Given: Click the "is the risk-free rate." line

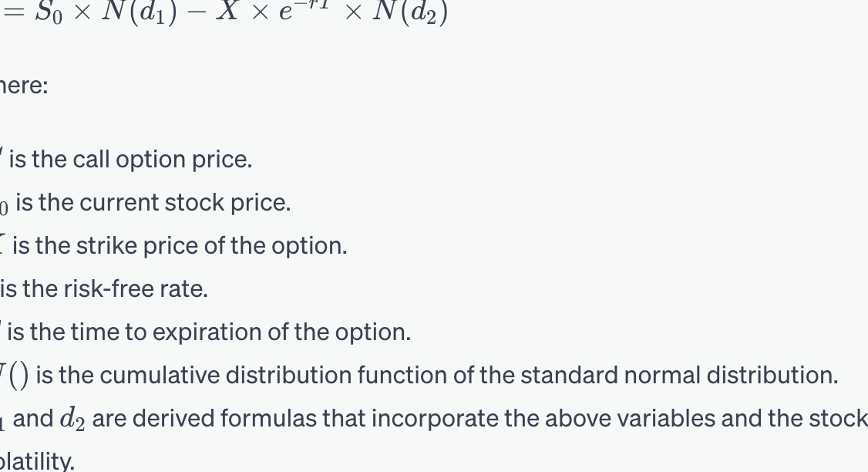Looking at the screenshot, I should 104,289.
